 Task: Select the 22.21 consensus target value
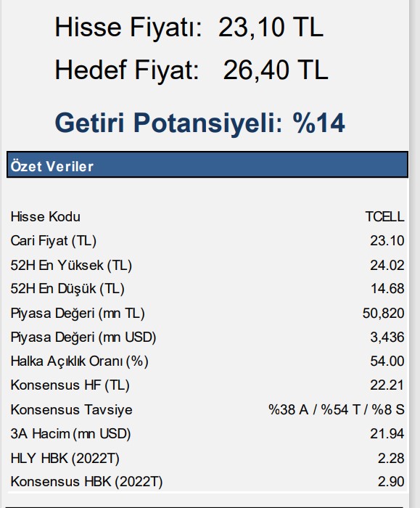coord(387,385)
